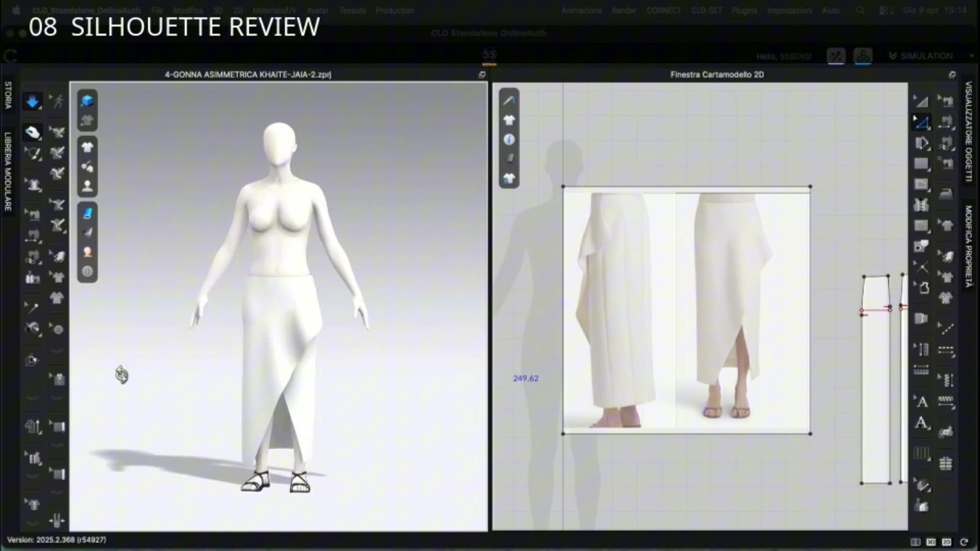The height and width of the screenshot is (551, 980).
Task: Open the Impostazioni menu
Action: coord(789,10)
